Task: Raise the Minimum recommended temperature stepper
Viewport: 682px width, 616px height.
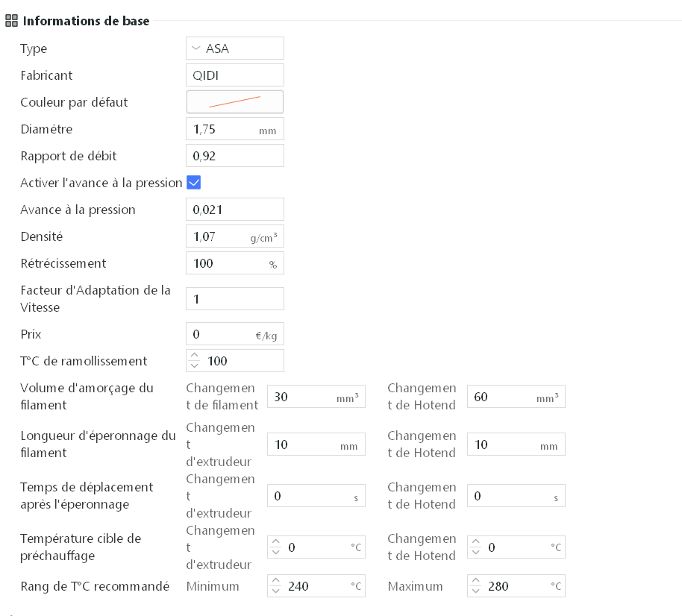Action: pos(276,582)
